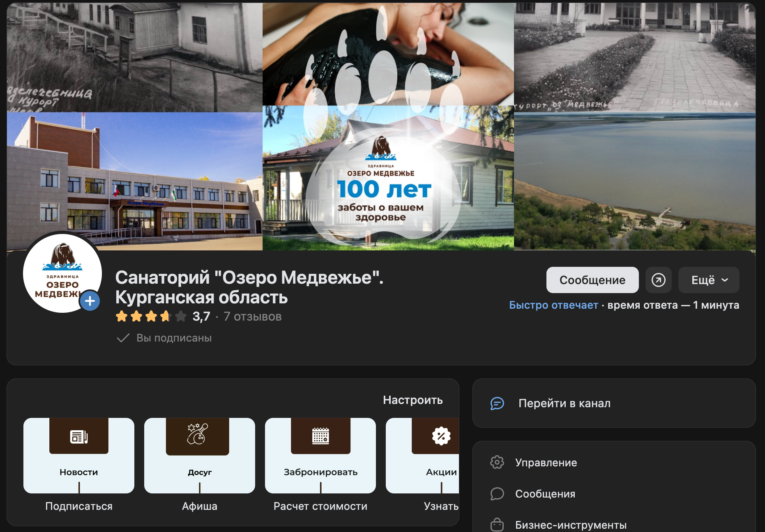Viewport: 765px width, 532px height.
Task: Click the Быстро отвечает link
Action: [x=553, y=305]
